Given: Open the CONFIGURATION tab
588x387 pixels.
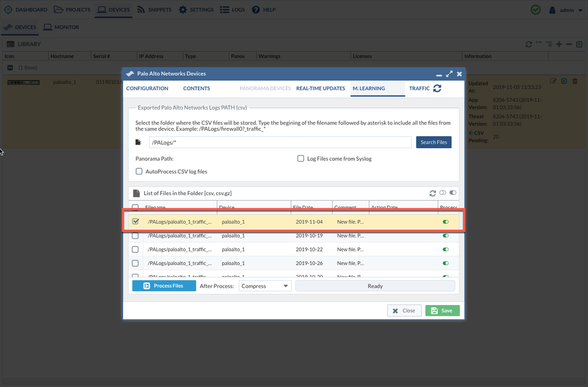Looking at the screenshot, I should pos(147,88).
